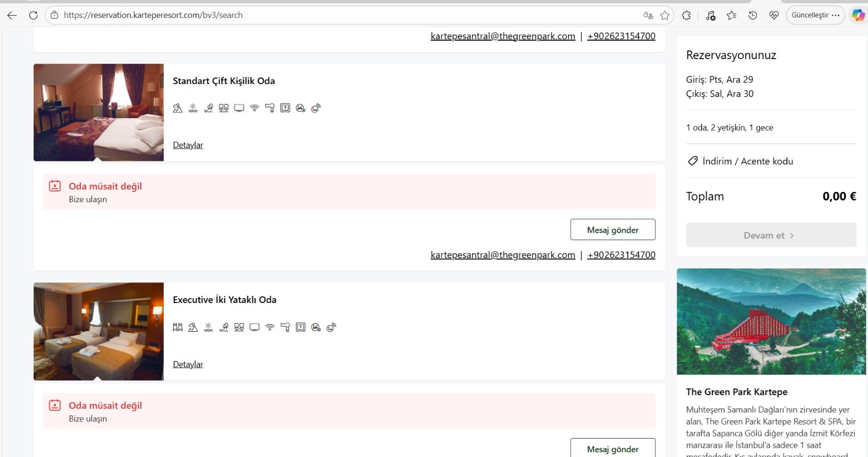Click the browser refresh icon

click(x=33, y=15)
